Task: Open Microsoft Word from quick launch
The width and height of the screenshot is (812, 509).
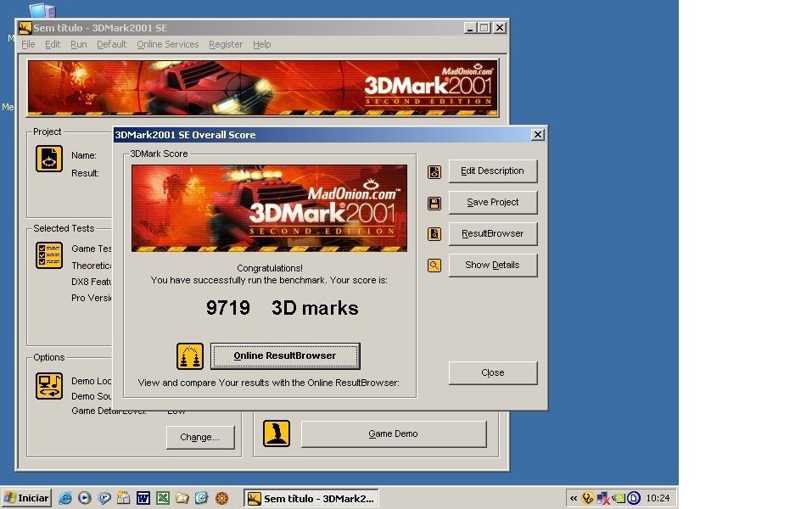Action: pyautogui.click(x=143, y=498)
